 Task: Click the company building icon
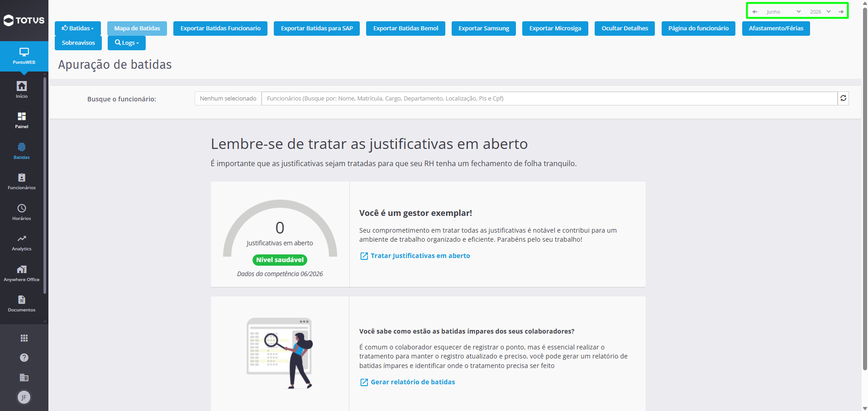point(24,378)
